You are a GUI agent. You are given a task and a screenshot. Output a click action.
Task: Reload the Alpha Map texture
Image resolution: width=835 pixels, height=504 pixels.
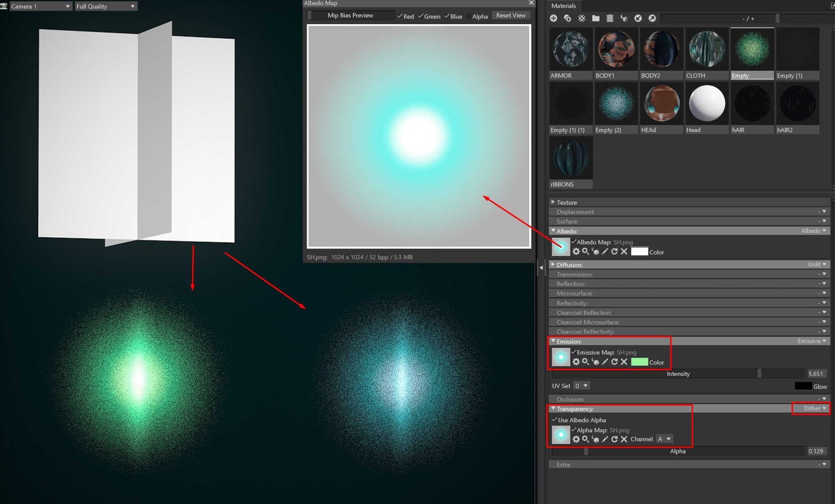614,439
